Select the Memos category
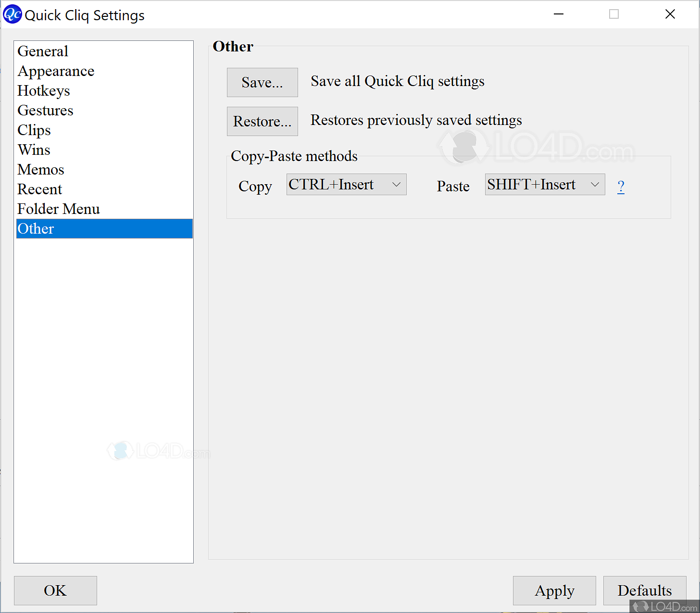Viewport: 700px width, 613px height. coord(41,169)
